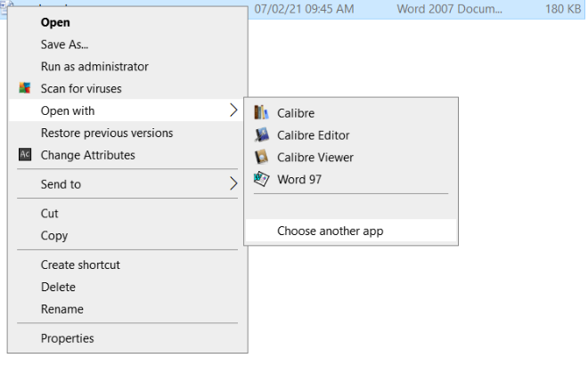This screenshot has width=588, height=366.
Task: Click the antivirus Scan for viruses icon
Action: (x=25, y=88)
